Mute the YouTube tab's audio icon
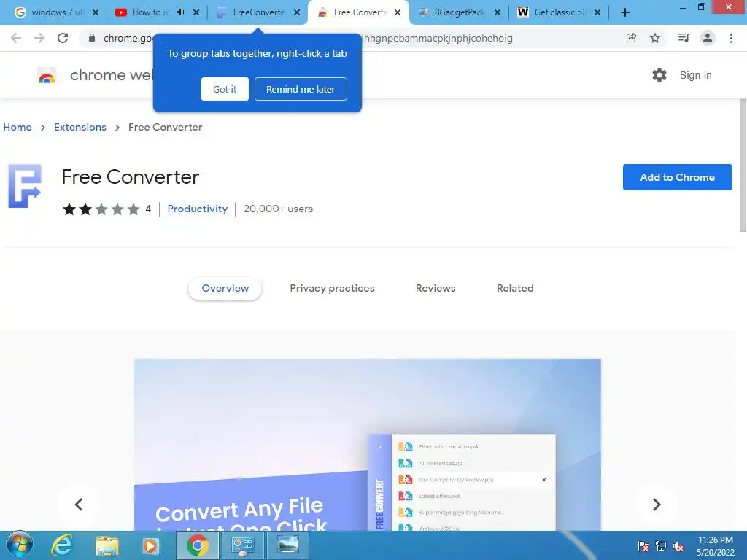The height and width of the screenshot is (560, 747). [x=181, y=12]
